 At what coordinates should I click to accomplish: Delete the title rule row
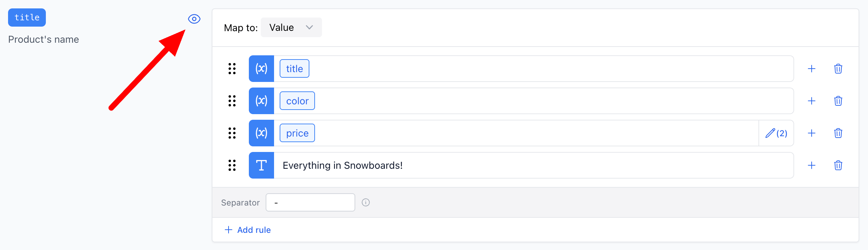point(838,69)
